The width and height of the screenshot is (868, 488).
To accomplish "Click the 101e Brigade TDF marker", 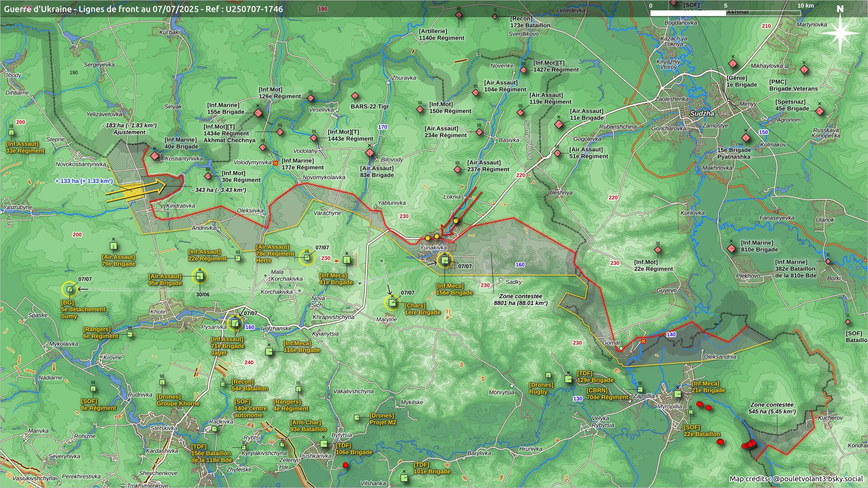I will [404, 478].
